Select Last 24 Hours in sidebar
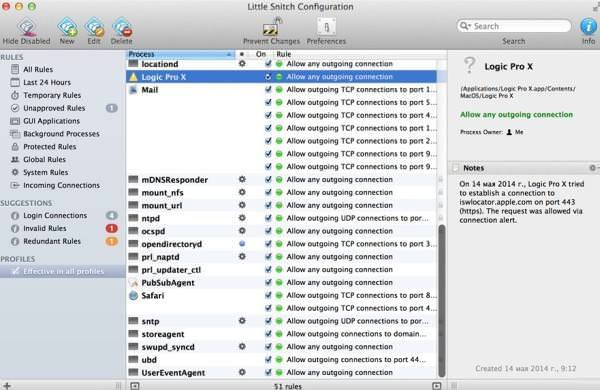This screenshot has height=390, width=600. (47, 82)
